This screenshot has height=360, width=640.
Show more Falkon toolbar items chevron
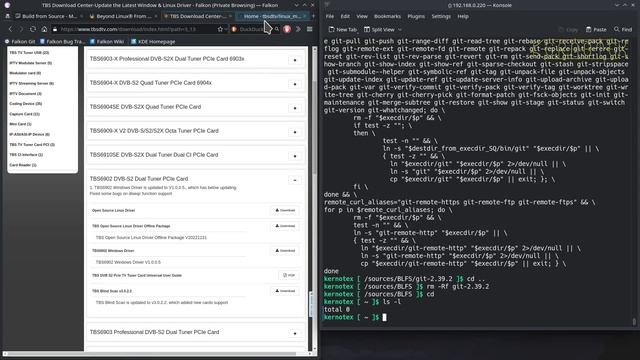coord(298,29)
